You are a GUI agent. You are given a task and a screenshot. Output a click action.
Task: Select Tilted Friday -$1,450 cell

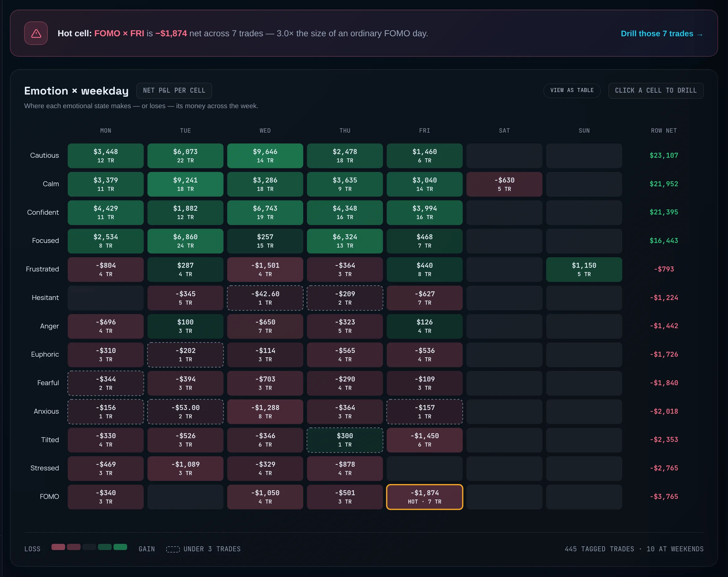coord(424,440)
